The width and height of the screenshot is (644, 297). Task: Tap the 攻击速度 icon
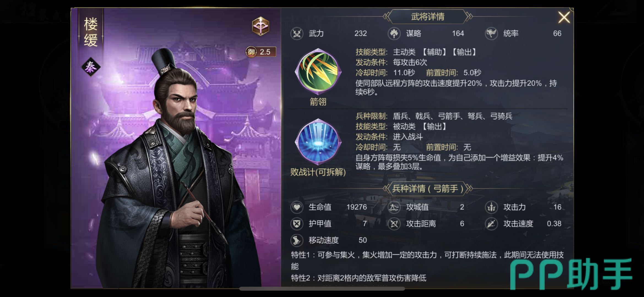(x=491, y=224)
